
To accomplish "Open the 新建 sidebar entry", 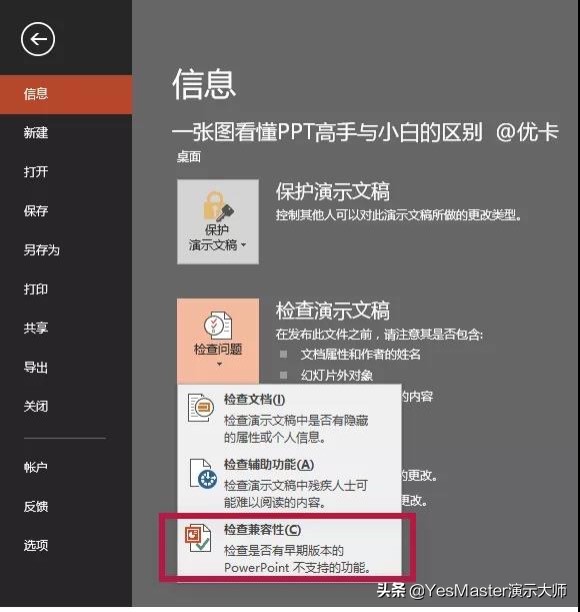I will [x=66, y=133].
